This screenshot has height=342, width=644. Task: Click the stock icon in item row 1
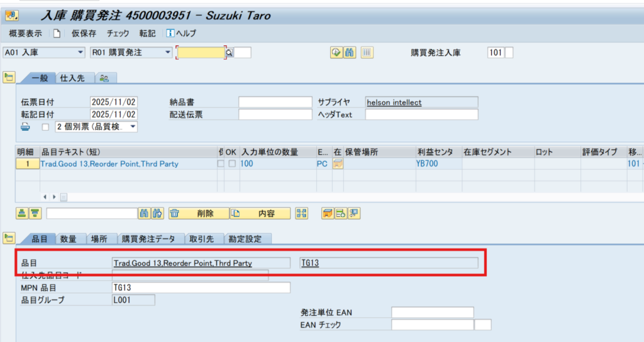(x=338, y=164)
